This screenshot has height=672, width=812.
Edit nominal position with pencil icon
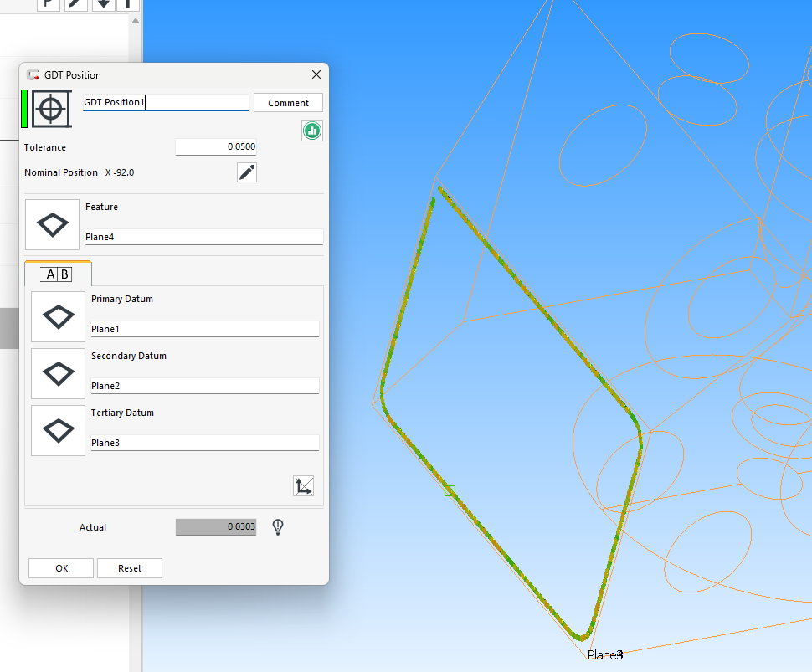(247, 172)
